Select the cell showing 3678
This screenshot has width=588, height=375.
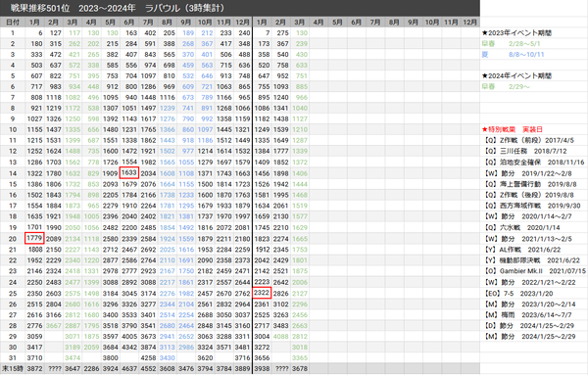click(x=300, y=368)
